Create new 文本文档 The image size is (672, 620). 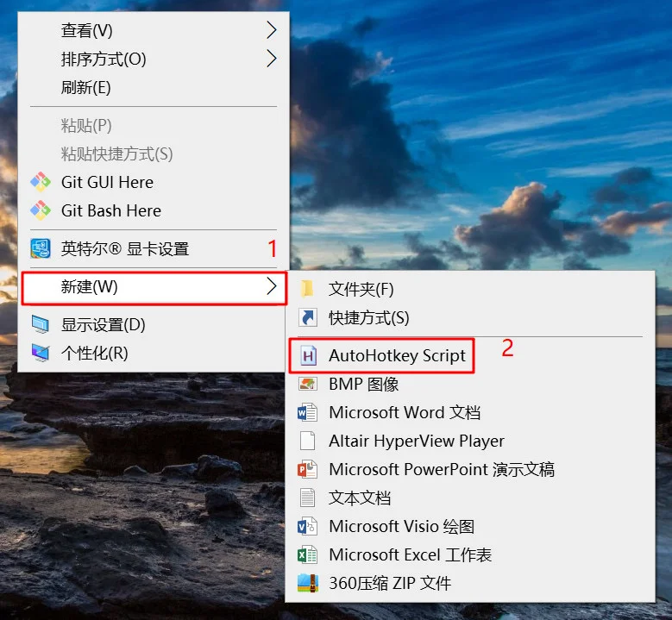point(470,498)
